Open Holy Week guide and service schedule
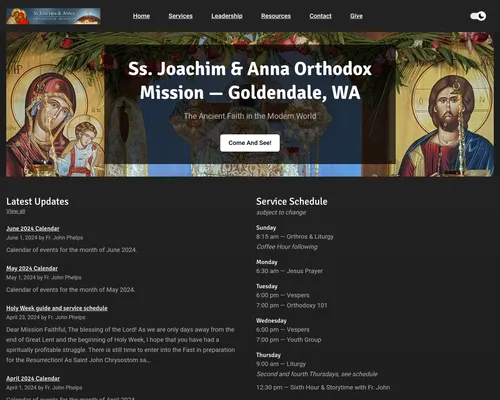Screen dimensions: 500x400 57,308
